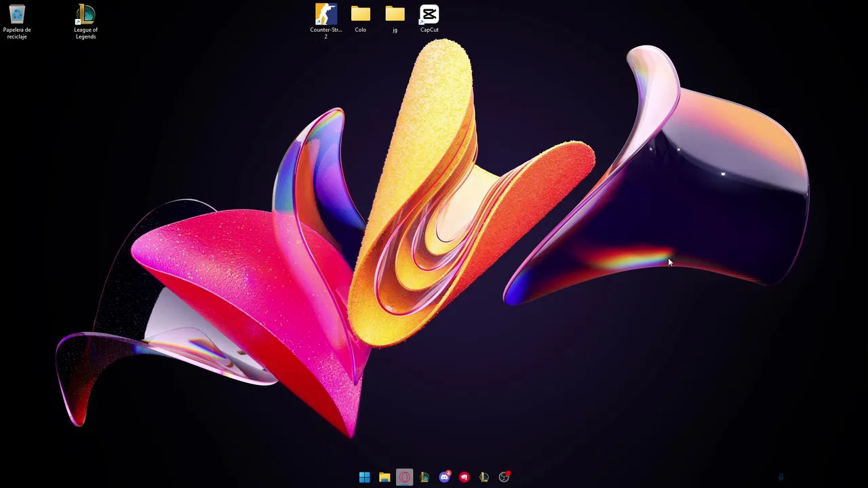Click the "Colo" folder label text
Viewport: 868px width, 488px height.
360,30
